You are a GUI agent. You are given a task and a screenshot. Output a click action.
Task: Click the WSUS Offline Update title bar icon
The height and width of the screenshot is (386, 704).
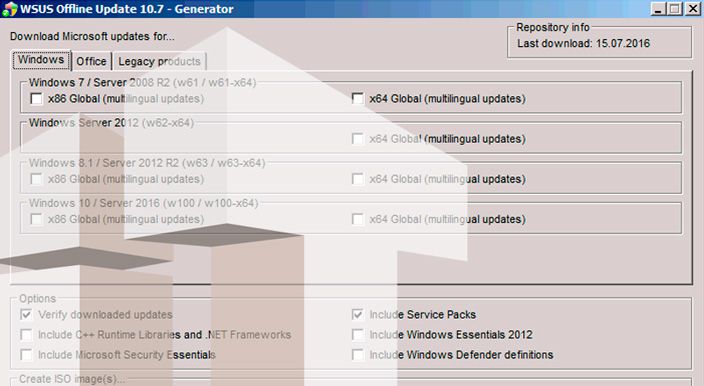(9, 9)
